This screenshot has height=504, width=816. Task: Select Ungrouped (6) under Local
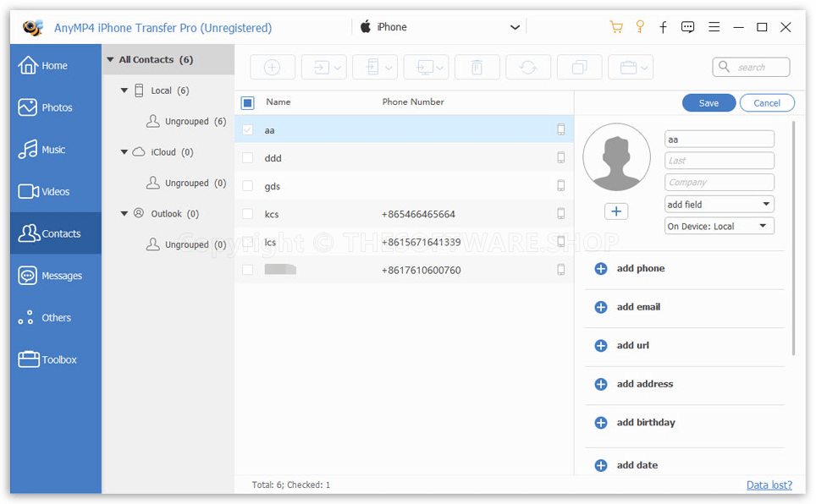click(186, 122)
